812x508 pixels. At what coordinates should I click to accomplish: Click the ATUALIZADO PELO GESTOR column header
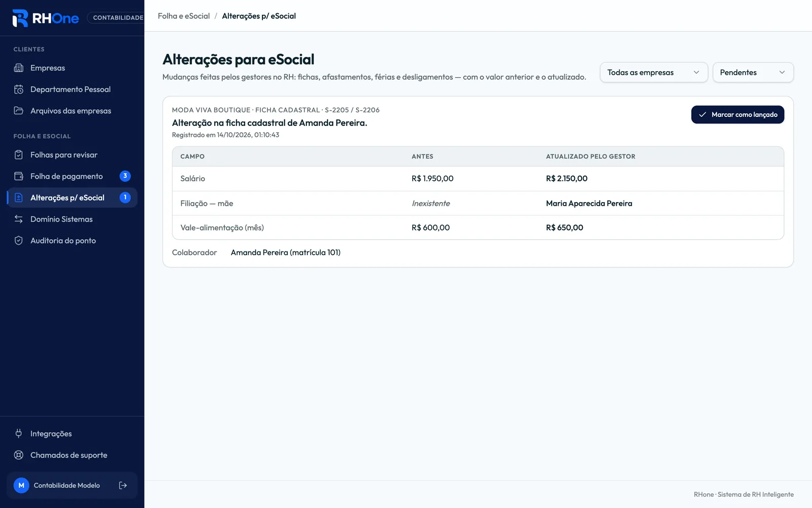tap(591, 156)
